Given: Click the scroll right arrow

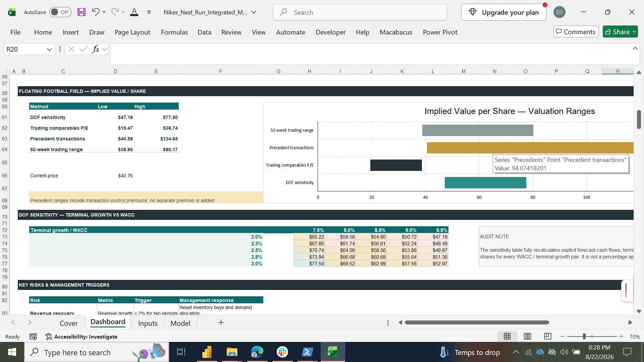Looking at the screenshot, I should point(630,322).
